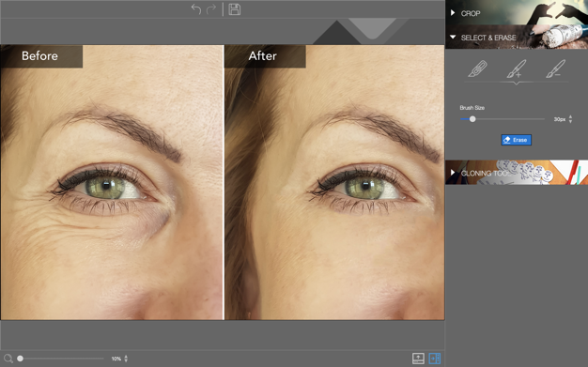Adjust the Brush Size slider handle
Viewport: 588px width, 367px height.
point(472,119)
